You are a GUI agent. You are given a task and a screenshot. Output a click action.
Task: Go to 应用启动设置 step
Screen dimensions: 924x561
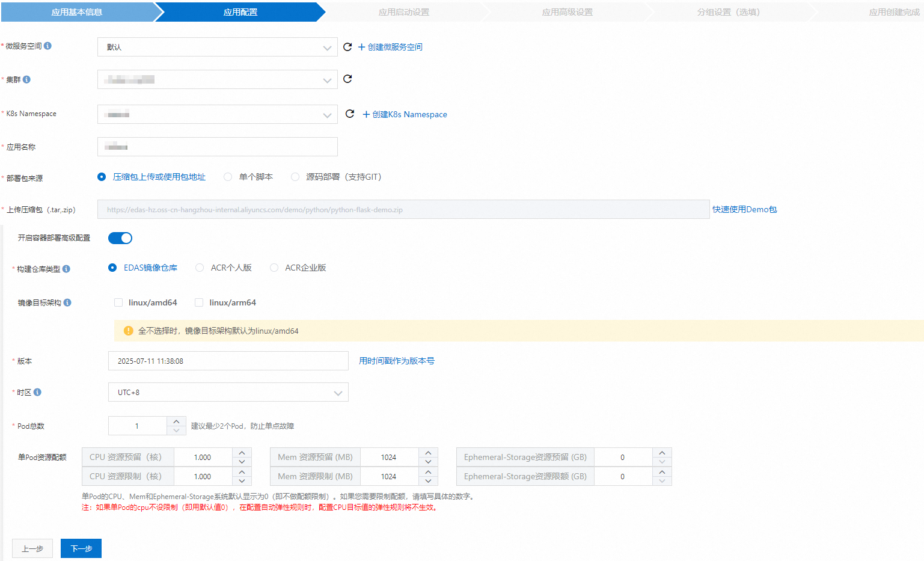(404, 12)
